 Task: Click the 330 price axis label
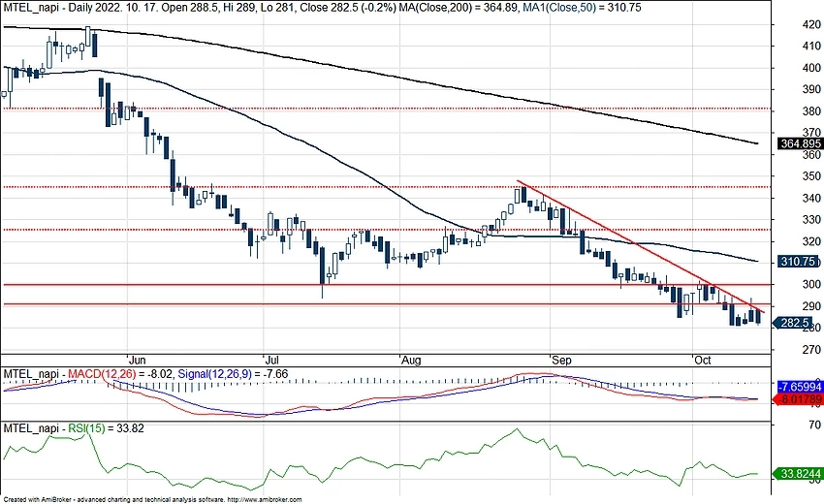click(811, 220)
